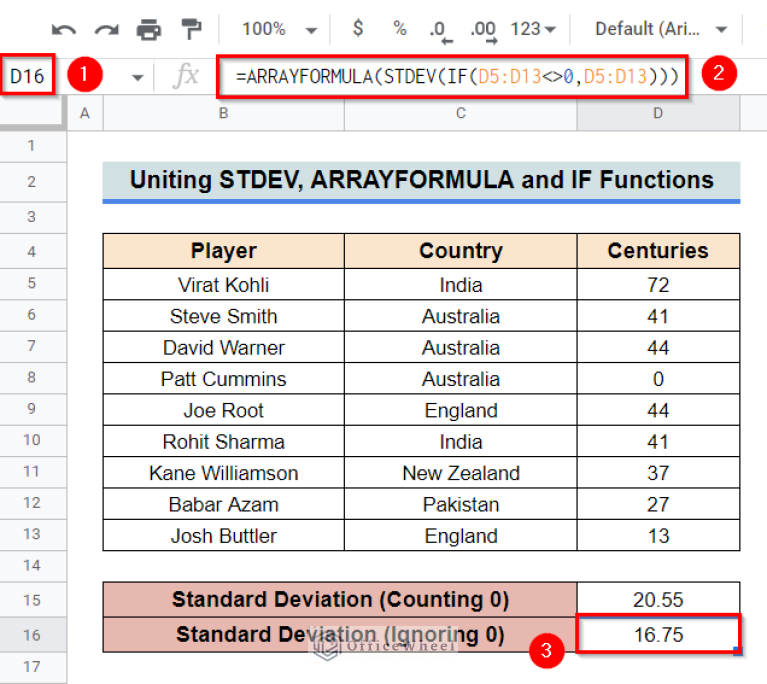Format as currency with dollar icon
This screenshot has width=767, height=684.
pos(358,29)
